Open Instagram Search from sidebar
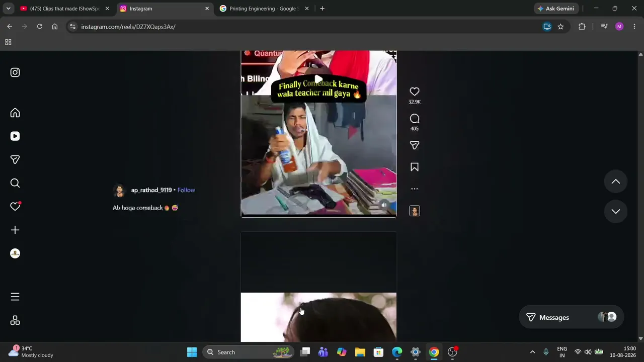Screen dimensions: 644x362 tap(15, 183)
